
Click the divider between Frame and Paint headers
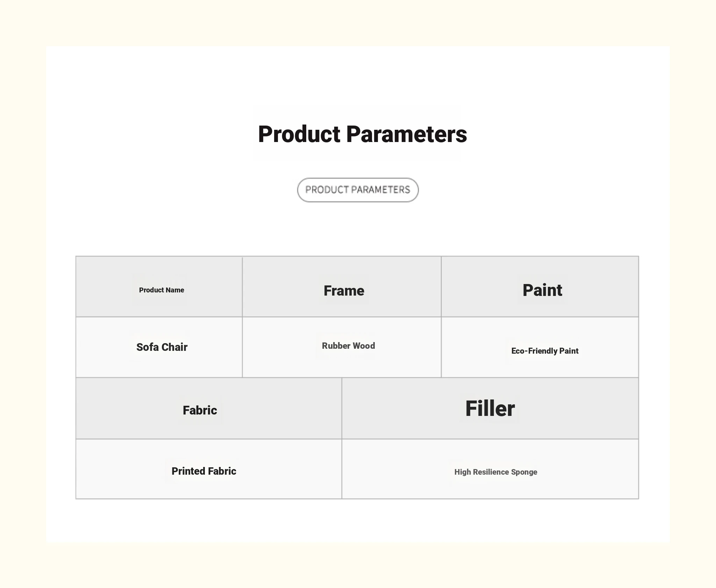tap(441, 287)
